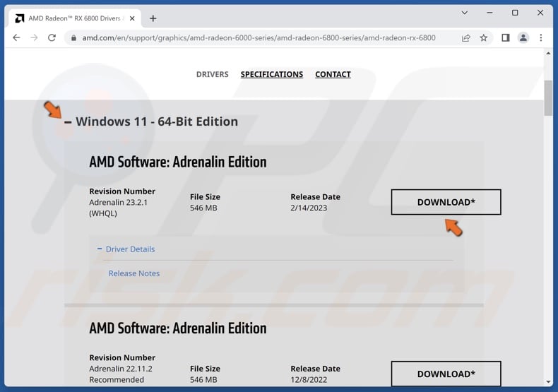Click '546 MB' beside the 2/14/2023 release date
Viewport: 558px width, 392px height.
coord(203,208)
